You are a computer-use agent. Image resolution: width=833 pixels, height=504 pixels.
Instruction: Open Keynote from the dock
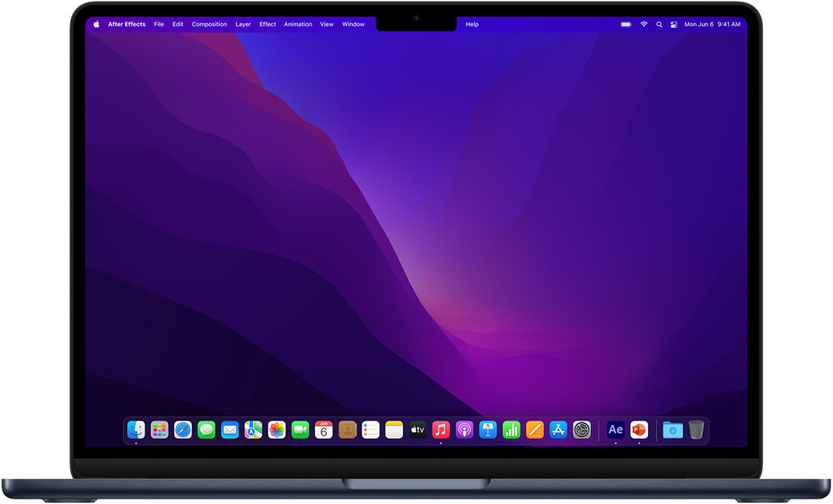click(x=487, y=430)
